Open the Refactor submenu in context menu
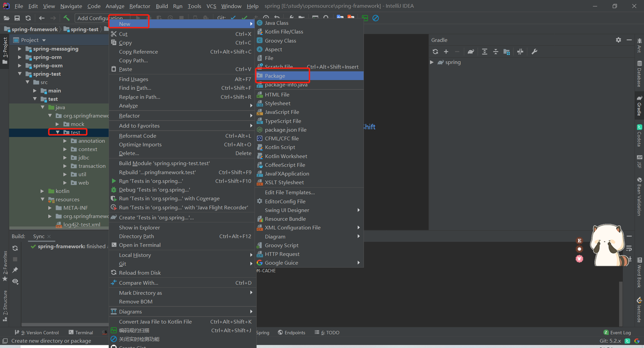Viewport: 644px width, 348px height. point(181,116)
